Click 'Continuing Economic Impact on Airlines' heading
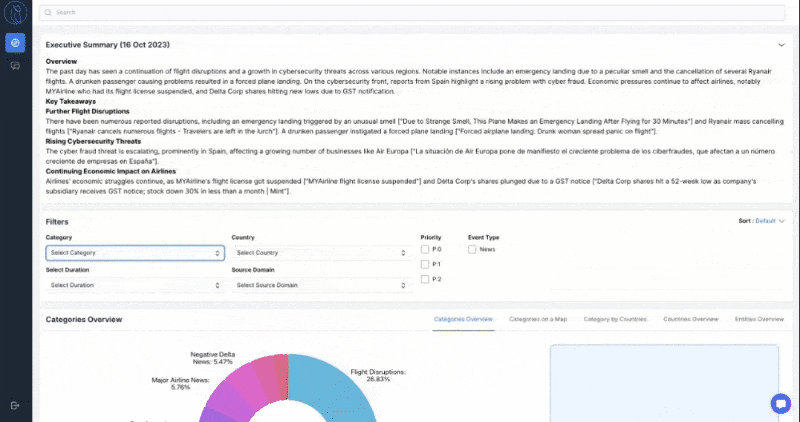This screenshot has width=800, height=422. point(111,171)
